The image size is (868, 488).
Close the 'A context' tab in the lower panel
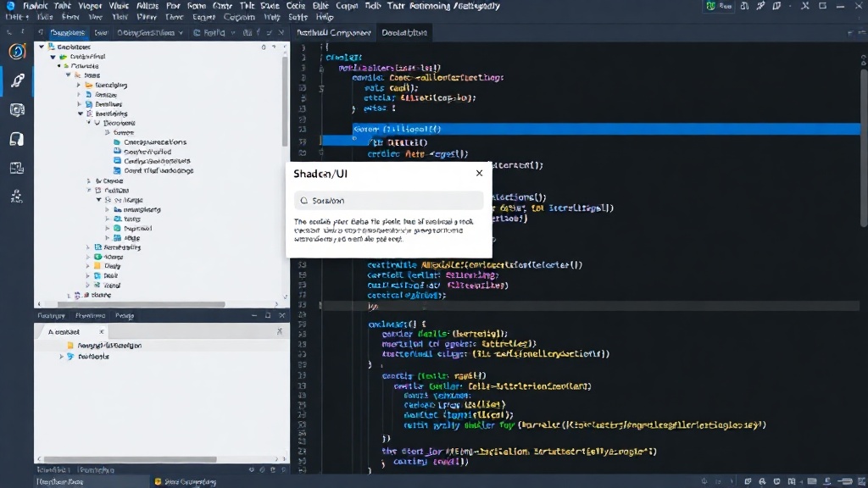tap(102, 332)
